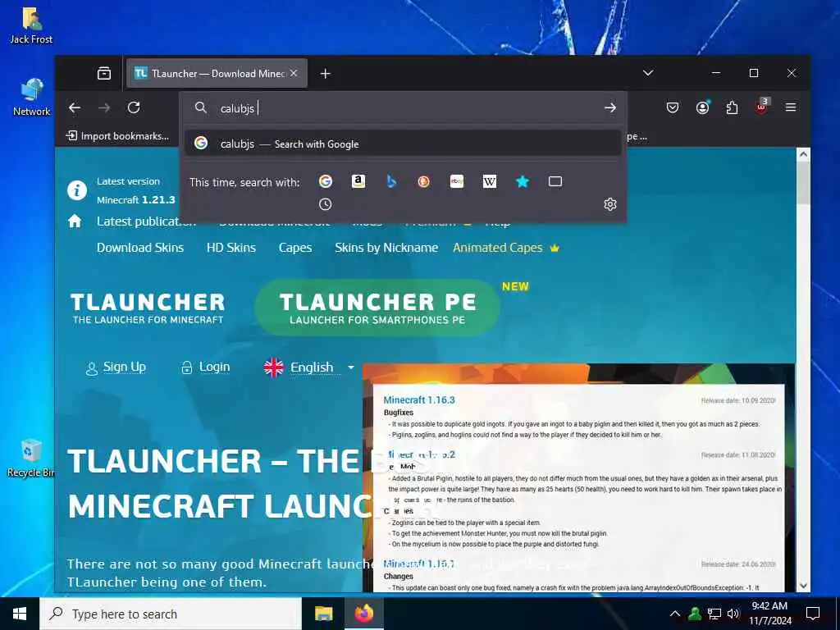Viewport: 840px width, 630px height.
Task: Reload the current page
Action: pyautogui.click(x=134, y=107)
